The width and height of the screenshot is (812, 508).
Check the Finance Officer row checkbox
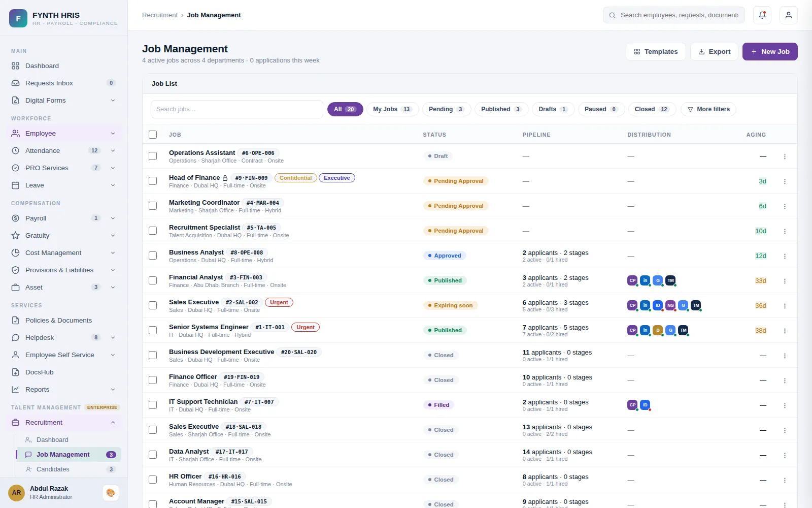(x=153, y=380)
